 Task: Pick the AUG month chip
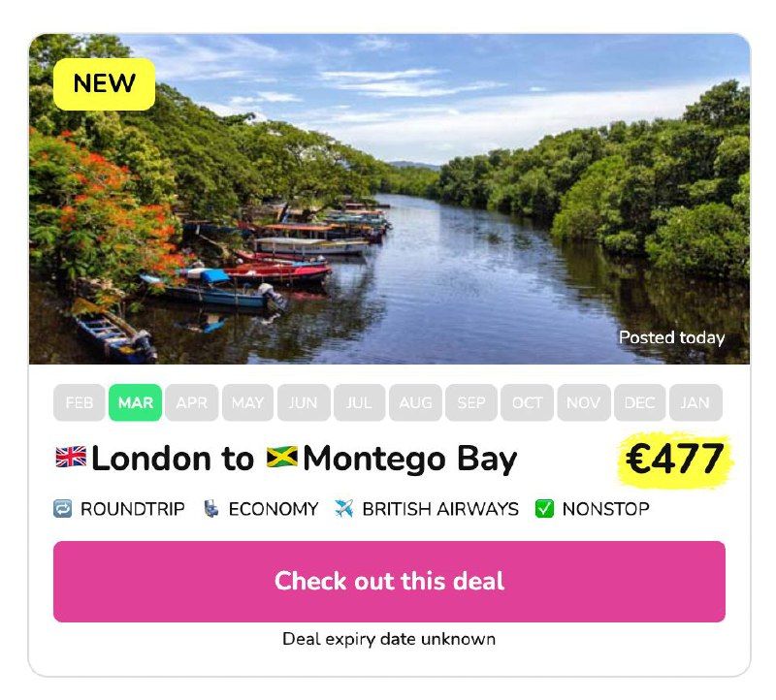tap(415, 402)
